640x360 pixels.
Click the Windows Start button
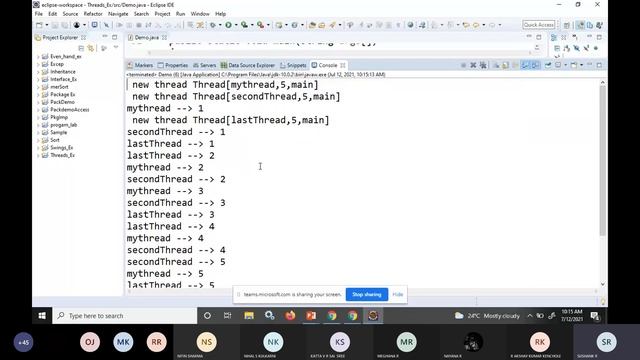(x=42, y=316)
